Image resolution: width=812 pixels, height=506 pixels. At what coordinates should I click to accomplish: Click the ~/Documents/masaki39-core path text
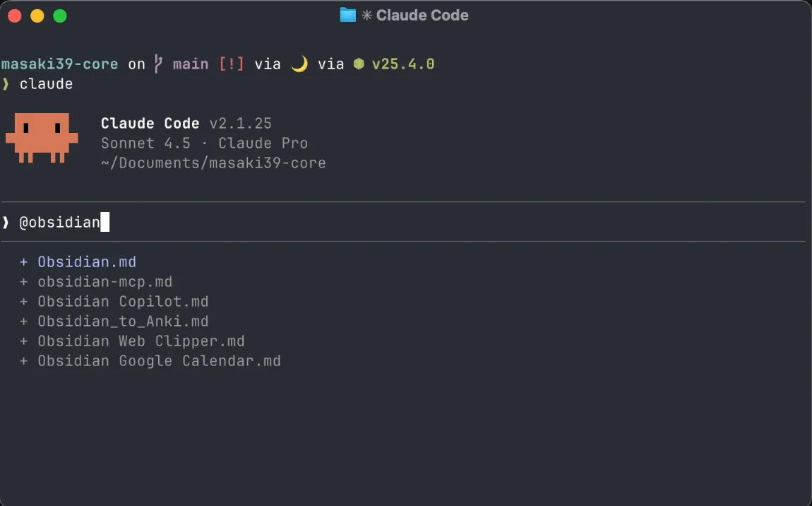213,163
